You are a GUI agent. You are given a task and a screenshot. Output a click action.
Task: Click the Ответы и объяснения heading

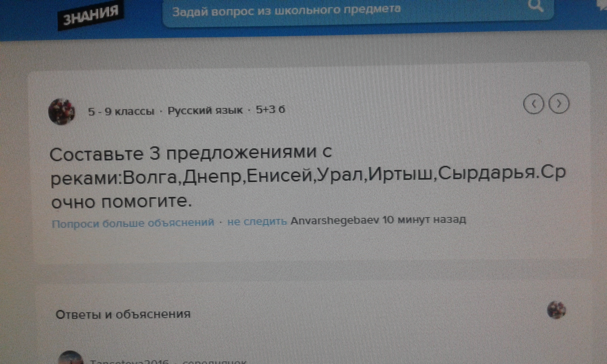tap(123, 314)
